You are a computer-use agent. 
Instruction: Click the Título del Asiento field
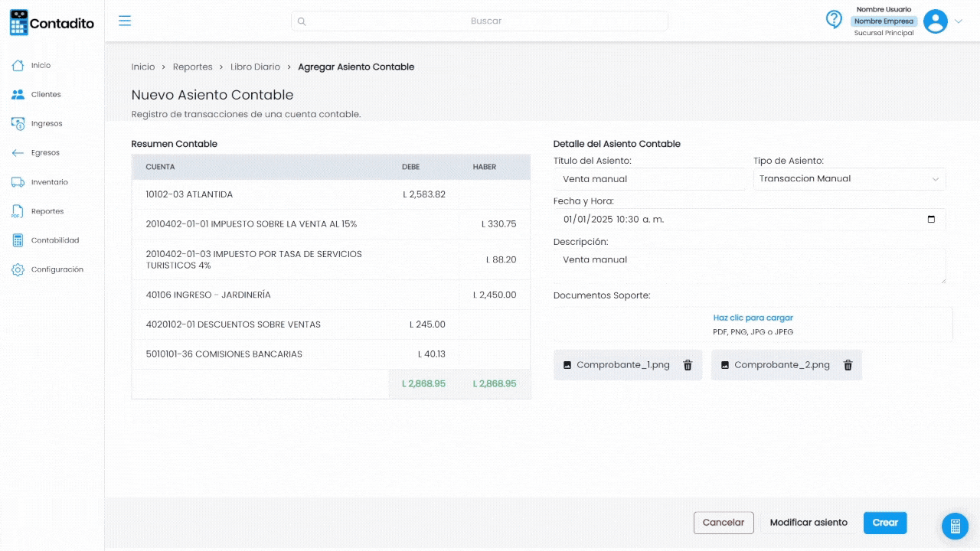tap(650, 179)
